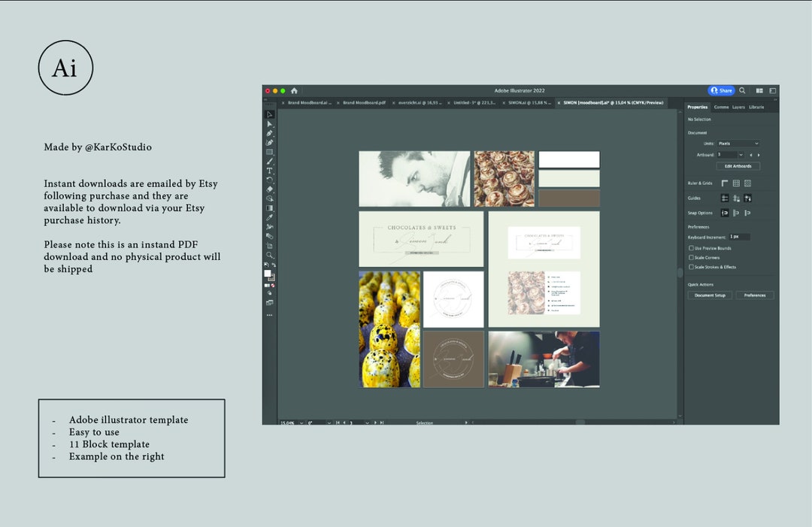
Task: Enable Scale Corners checkbox
Action: point(691,257)
